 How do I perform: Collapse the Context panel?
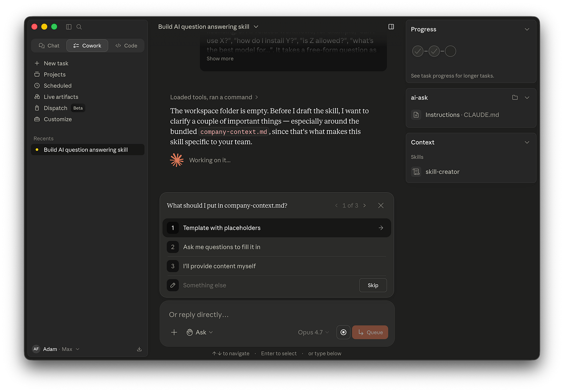(x=527, y=143)
